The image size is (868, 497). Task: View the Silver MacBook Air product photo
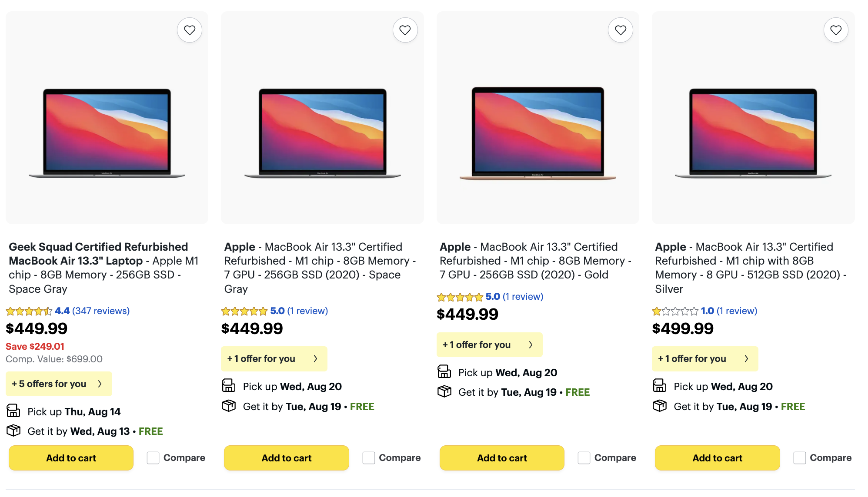tap(753, 133)
